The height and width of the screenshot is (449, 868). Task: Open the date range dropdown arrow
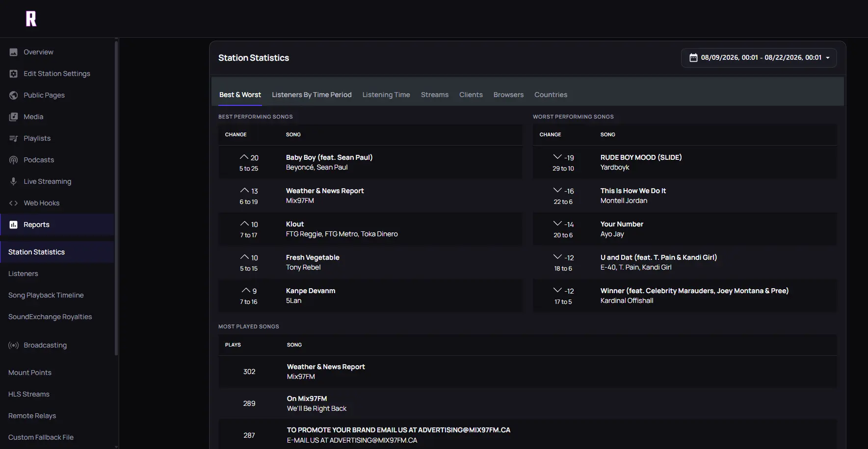(828, 58)
